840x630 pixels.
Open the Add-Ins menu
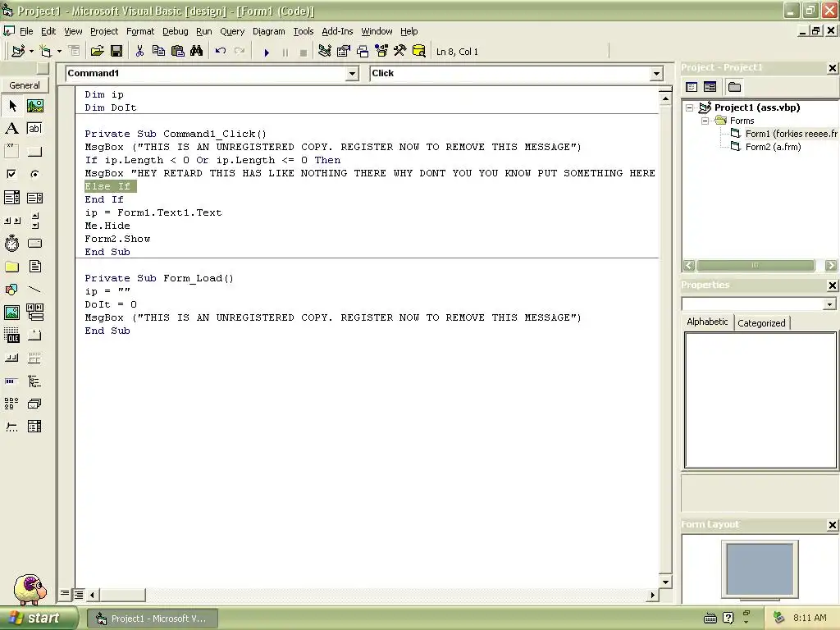pyautogui.click(x=337, y=31)
